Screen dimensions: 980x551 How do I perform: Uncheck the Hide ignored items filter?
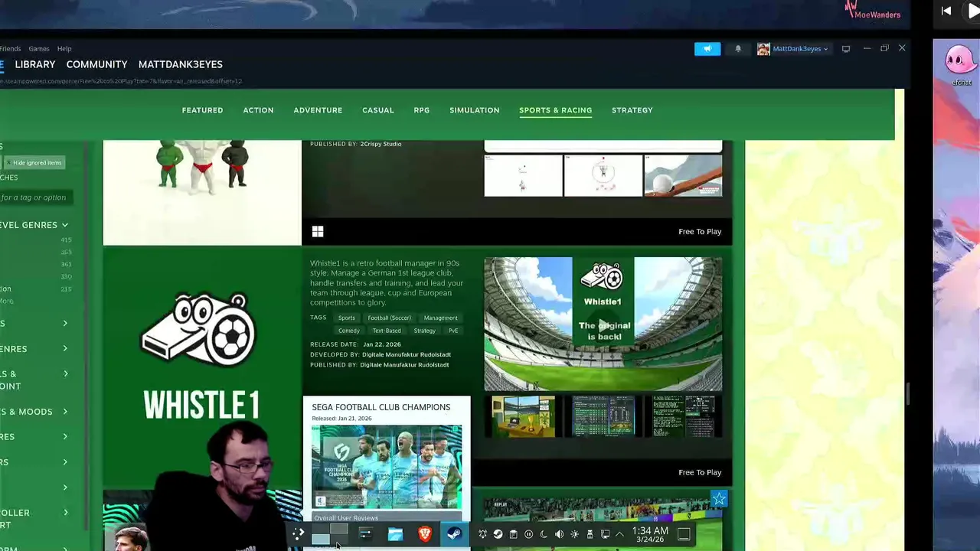click(x=34, y=162)
